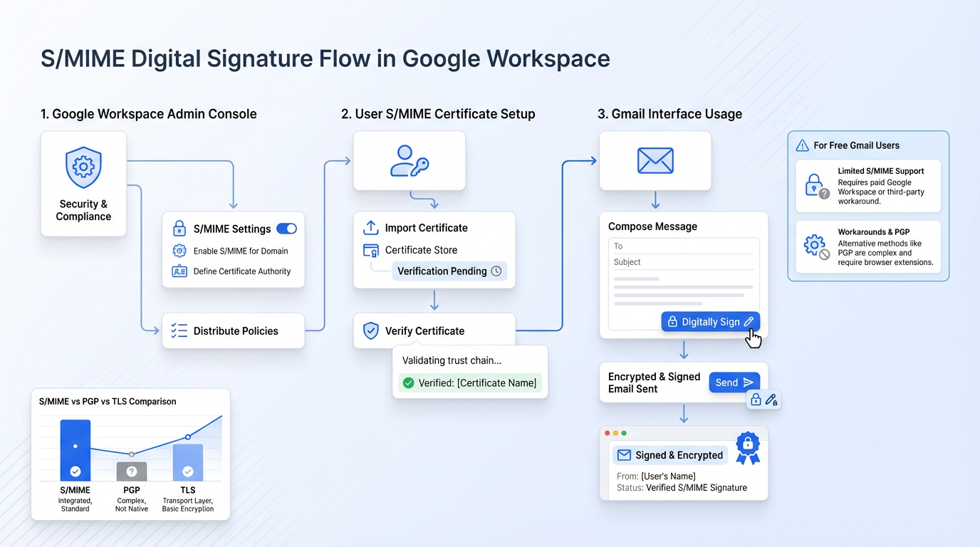Click the verified signature ribbon badge
This screenshot has width=980, height=547.
click(748, 447)
